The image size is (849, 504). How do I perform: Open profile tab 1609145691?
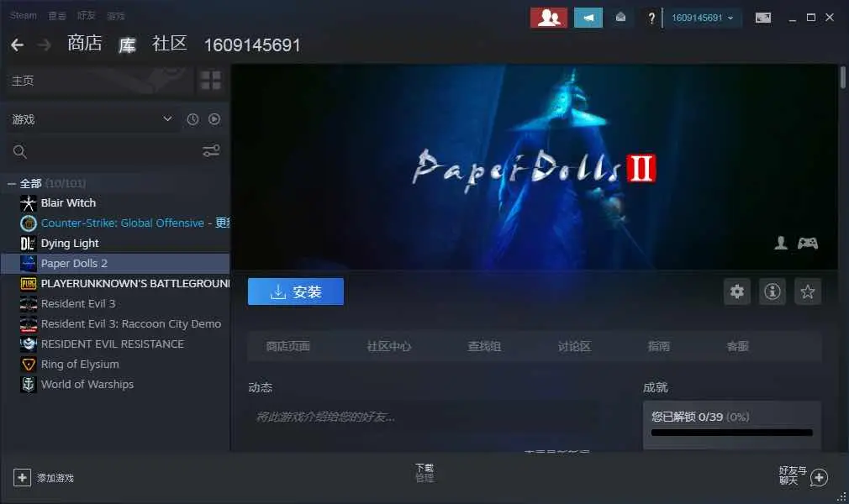coord(252,45)
